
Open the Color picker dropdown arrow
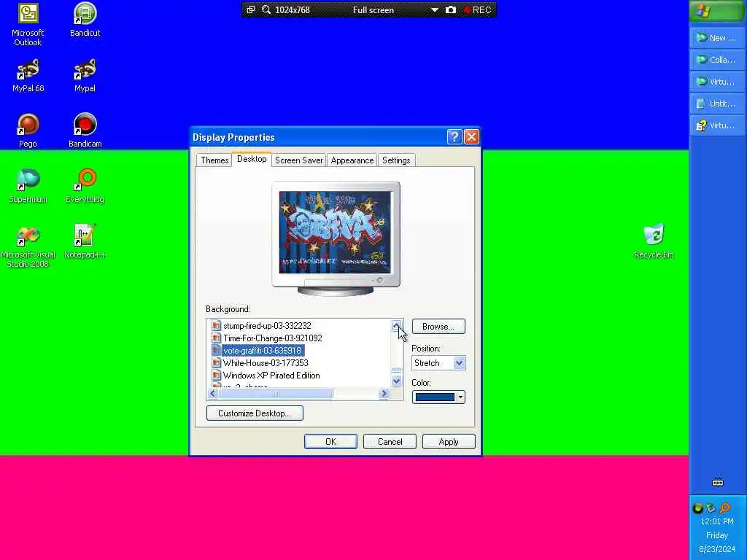pyautogui.click(x=460, y=397)
